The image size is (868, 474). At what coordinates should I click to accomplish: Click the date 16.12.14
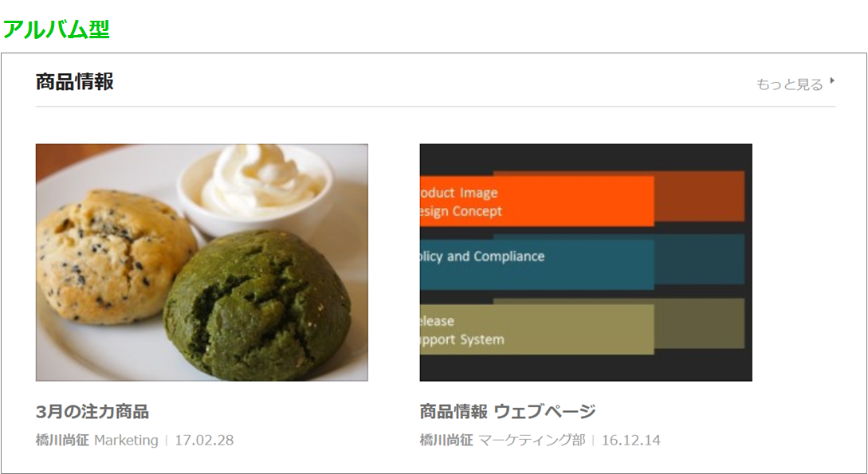pos(631,441)
